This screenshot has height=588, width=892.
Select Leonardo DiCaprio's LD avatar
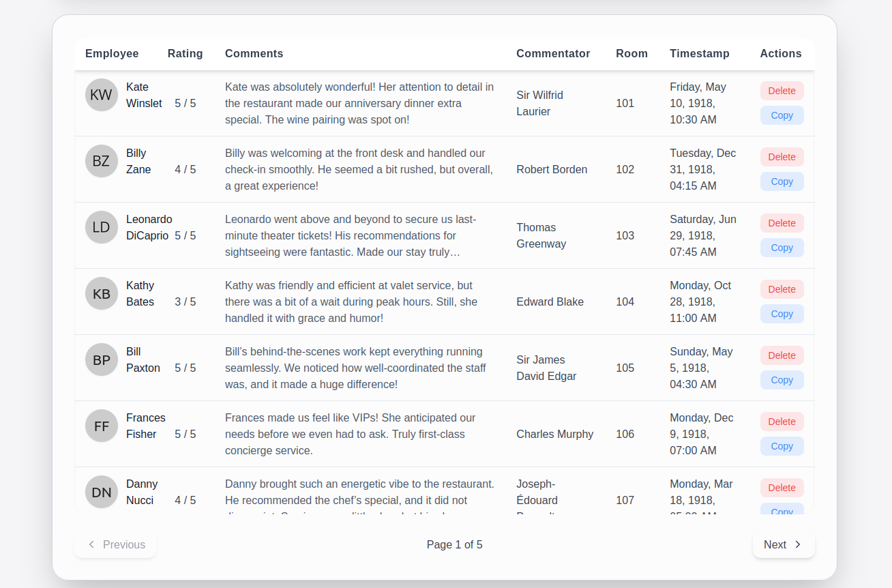click(101, 227)
